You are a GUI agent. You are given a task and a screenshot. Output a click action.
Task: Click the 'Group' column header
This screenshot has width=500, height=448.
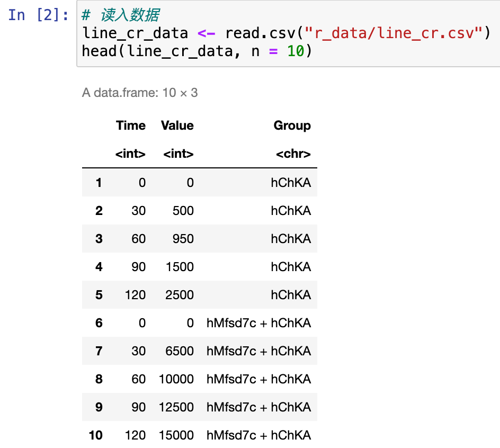[292, 126]
